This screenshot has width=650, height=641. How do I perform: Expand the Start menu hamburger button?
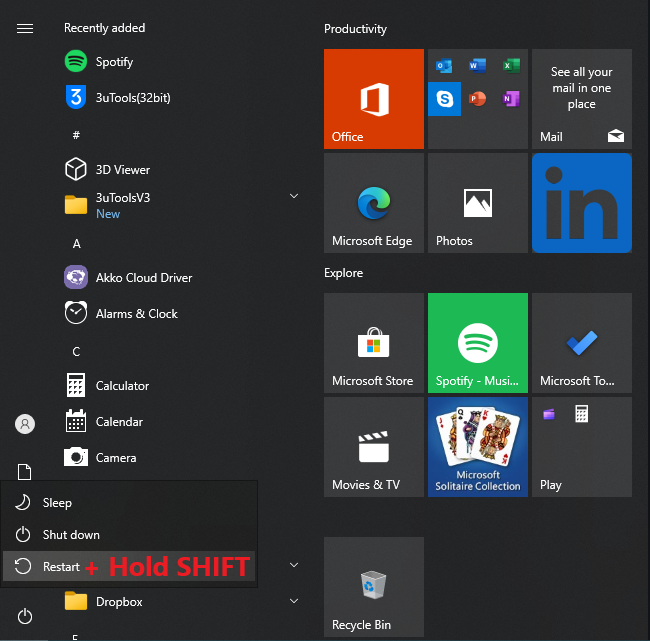25,28
